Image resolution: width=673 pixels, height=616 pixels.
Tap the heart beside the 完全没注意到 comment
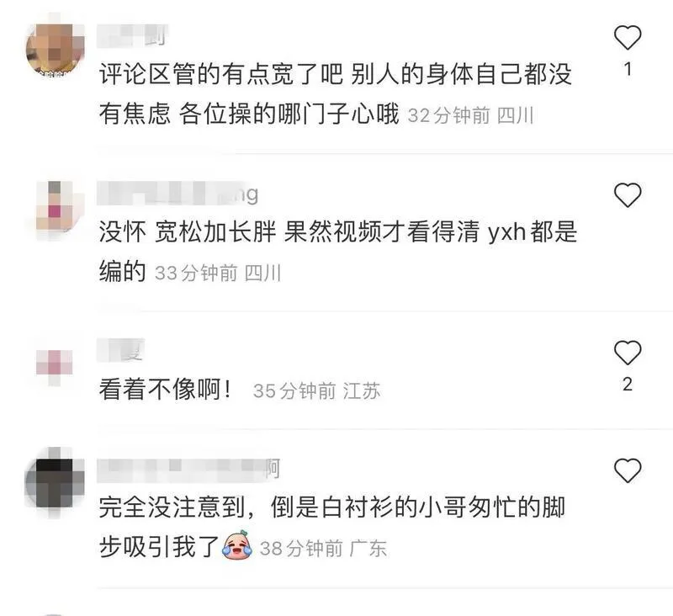(628, 470)
